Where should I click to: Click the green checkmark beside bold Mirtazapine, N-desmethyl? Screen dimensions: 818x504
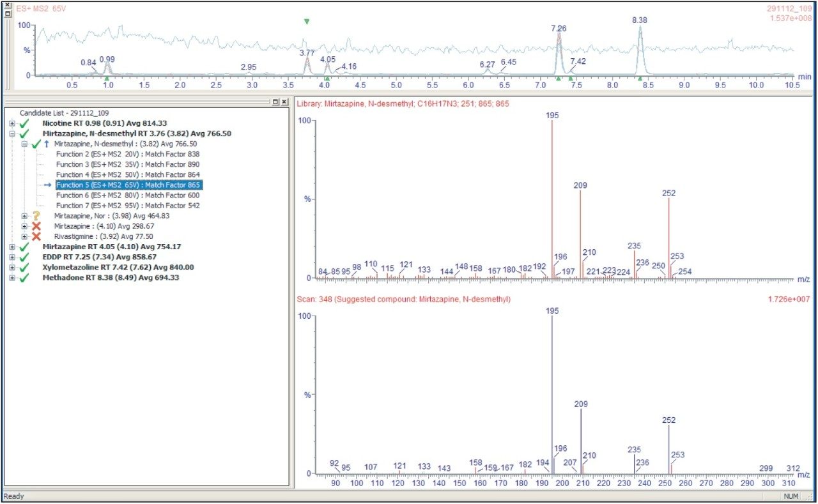(25, 133)
